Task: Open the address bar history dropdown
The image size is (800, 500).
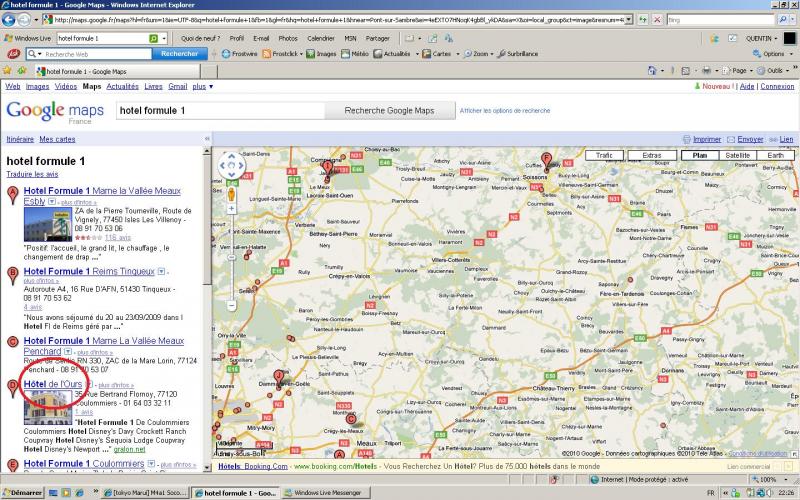Action: 629,19
